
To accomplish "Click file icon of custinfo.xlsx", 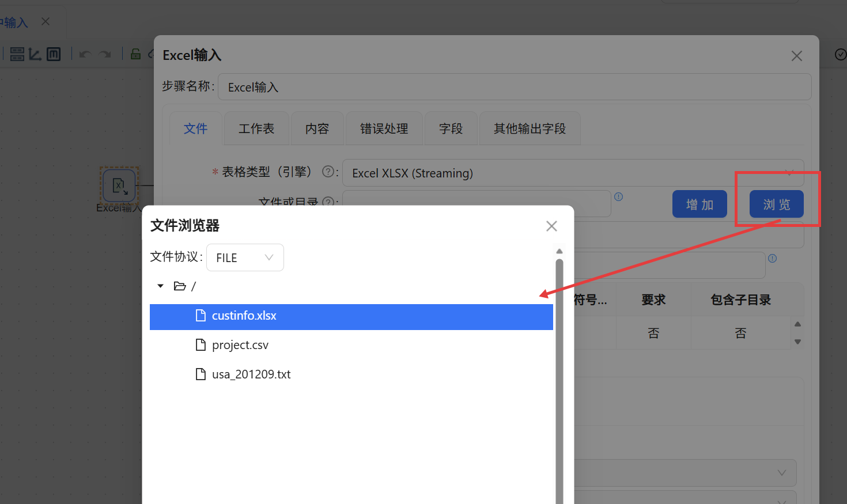I will [201, 316].
